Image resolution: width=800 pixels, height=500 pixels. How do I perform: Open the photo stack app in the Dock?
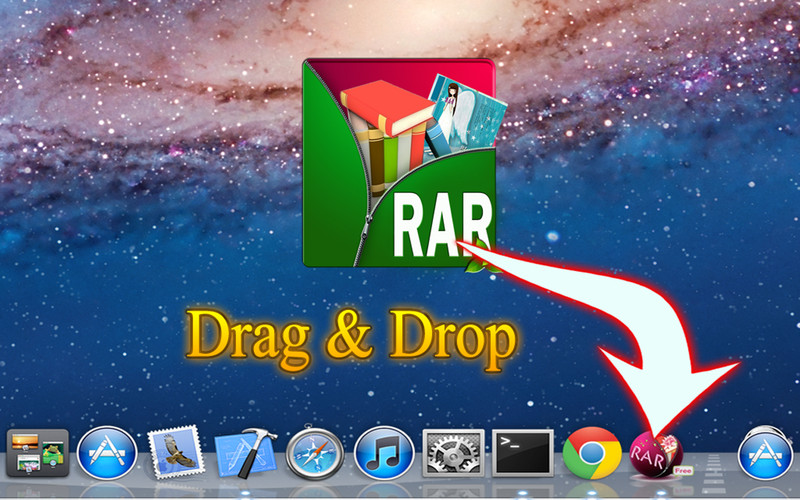pos(37,452)
